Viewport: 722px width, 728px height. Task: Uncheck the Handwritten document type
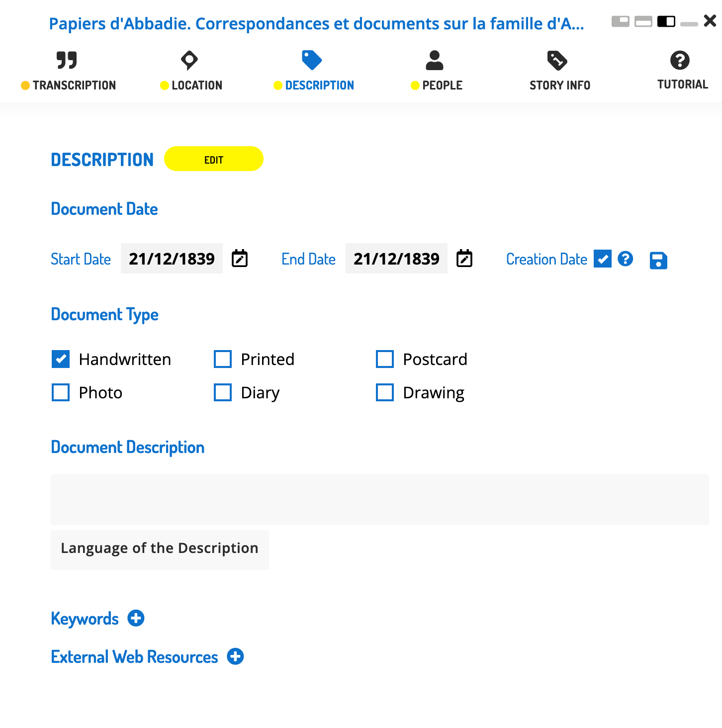[x=61, y=359]
